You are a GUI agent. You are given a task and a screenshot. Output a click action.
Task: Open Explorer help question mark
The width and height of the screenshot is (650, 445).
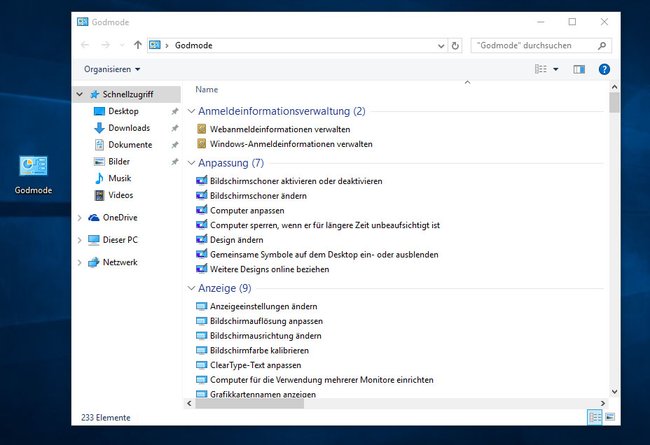pyautogui.click(x=604, y=69)
